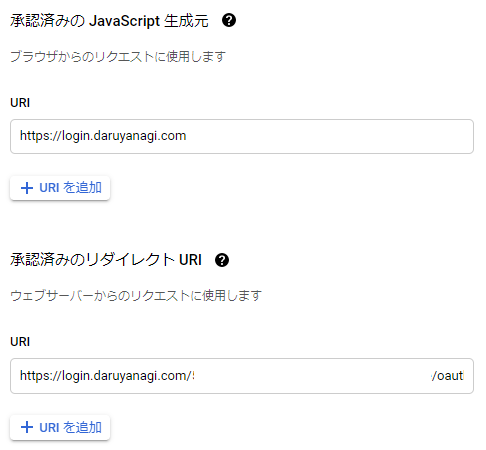Click the 承認済みのリダイレクト URI heading
This screenshot has width=486, height=450.
[x=106, y=260]
